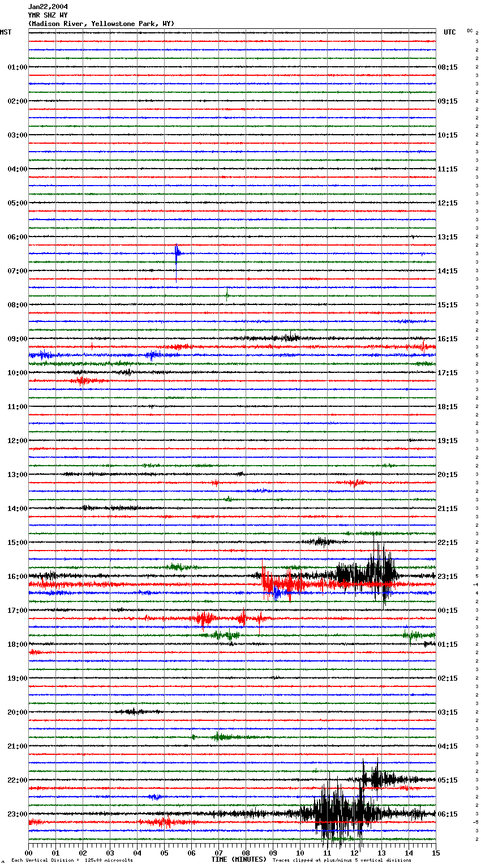Select the station code YMR SHZ WY
This screenshot has height=868, width=481.
point(48,15)
